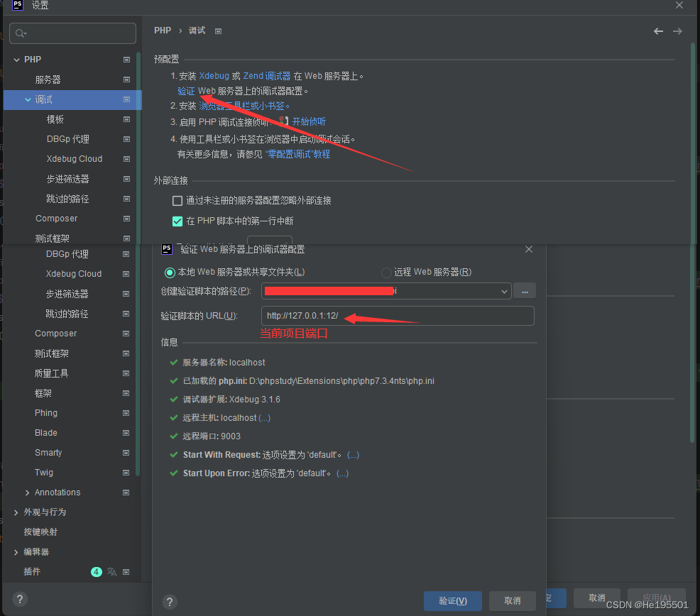Screen dimensions: 700x616
Task: Open the Phing settings page
Action: coord(46,413)
